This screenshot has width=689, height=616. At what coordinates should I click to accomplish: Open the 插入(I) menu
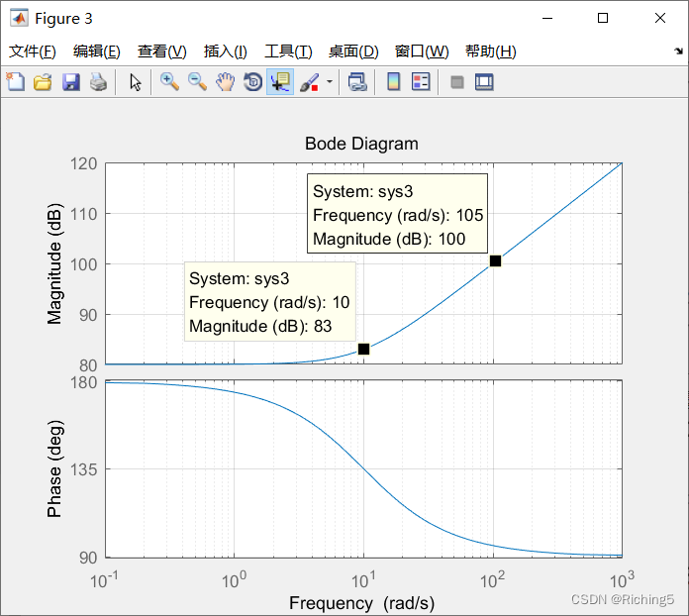[x=225, y=51]
